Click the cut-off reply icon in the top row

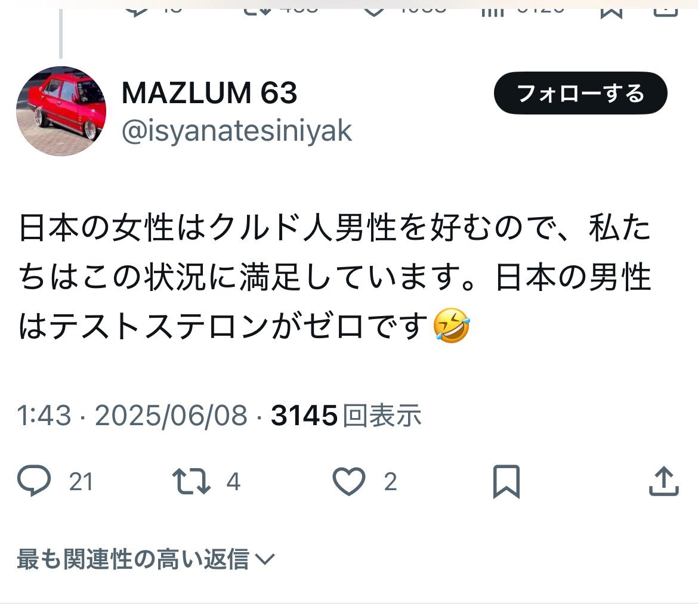137,9
